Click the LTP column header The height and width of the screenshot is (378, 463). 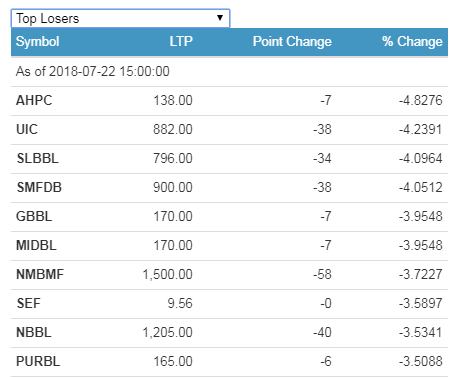pos(181,42)
